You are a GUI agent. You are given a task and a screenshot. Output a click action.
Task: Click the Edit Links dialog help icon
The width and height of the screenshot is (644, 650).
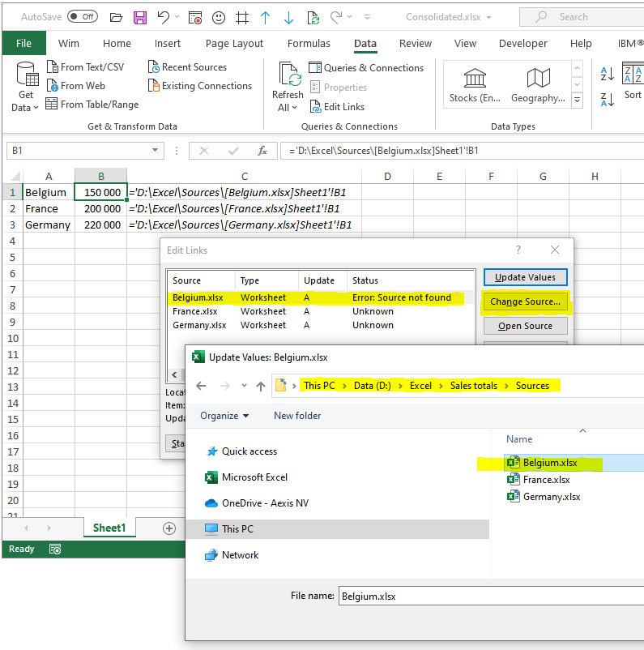pos(518,250)
